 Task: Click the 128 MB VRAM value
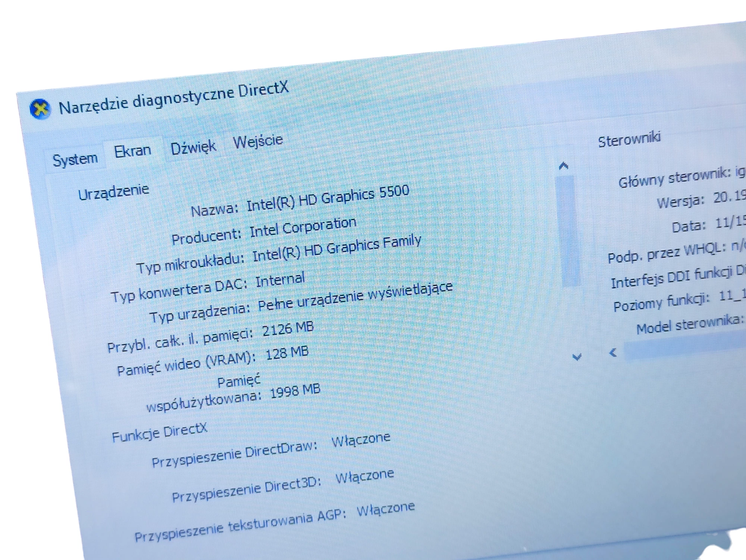(287, 353)
